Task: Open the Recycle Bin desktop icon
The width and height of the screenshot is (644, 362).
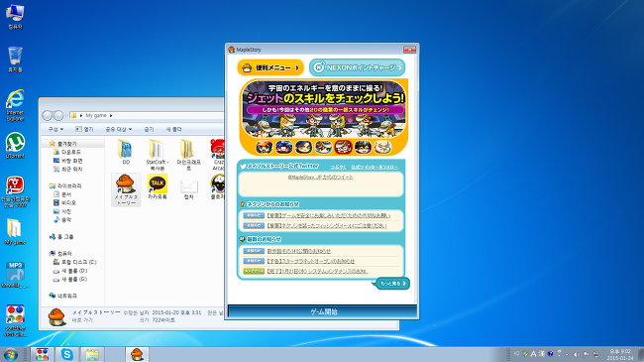Action: click(15, 60)
